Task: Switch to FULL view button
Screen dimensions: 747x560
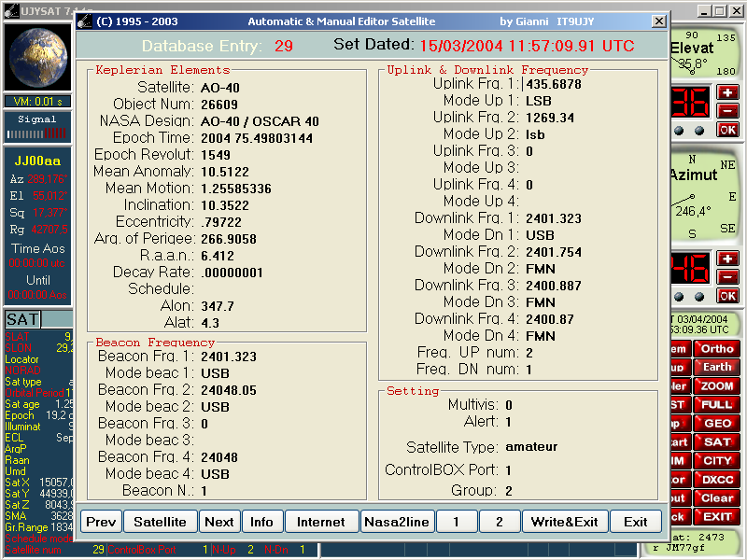Action: 717,405
